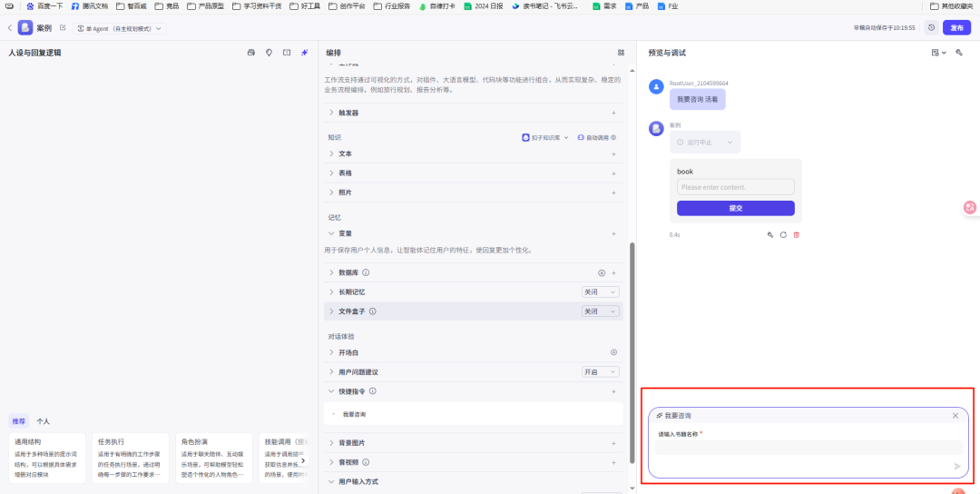Image resolution: width=980 pixels, height=494 pixels.
Task: Open the 用户问题建议 on/off dropdown
Action: (600, 371)
